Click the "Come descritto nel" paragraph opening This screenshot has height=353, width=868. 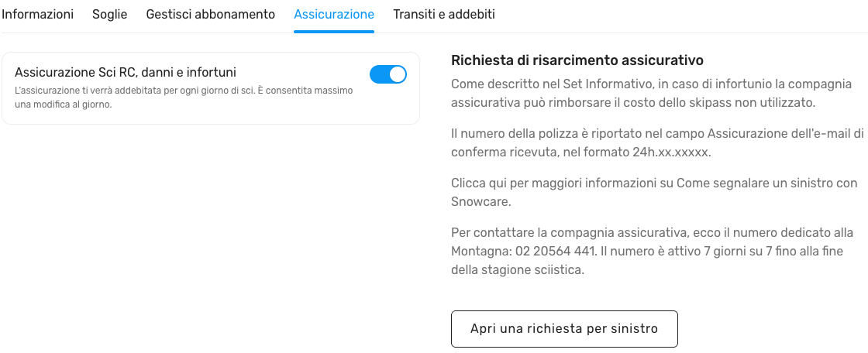pyautogui.click(x=501, y=84)
